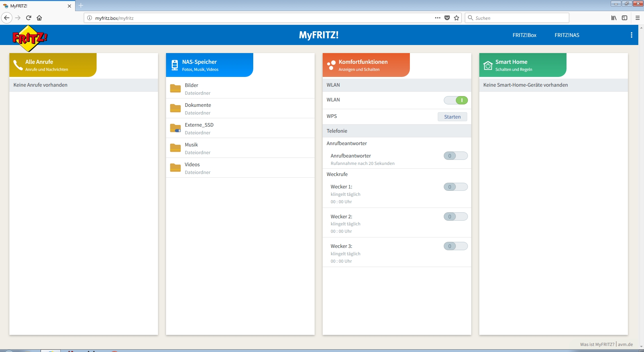Click the NAS-Speicher storage icon
Viewport: 644px width, 352px height.
coord(174,65)
